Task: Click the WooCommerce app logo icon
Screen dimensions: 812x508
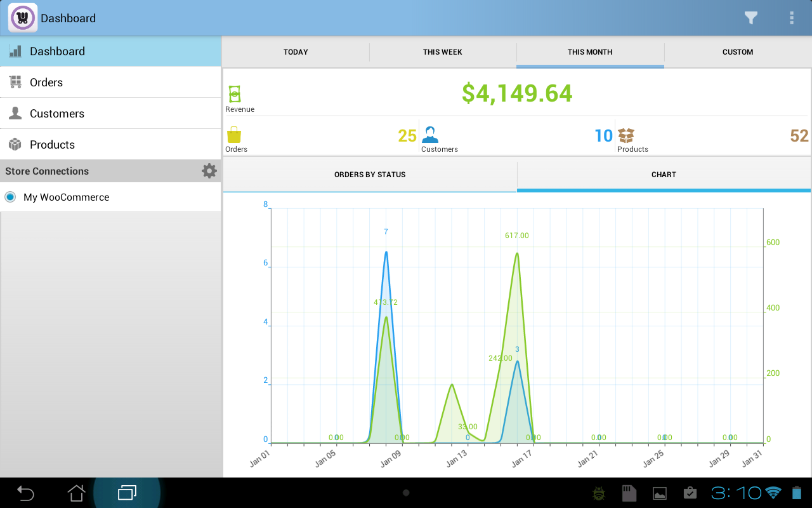Action: point(23,18)
